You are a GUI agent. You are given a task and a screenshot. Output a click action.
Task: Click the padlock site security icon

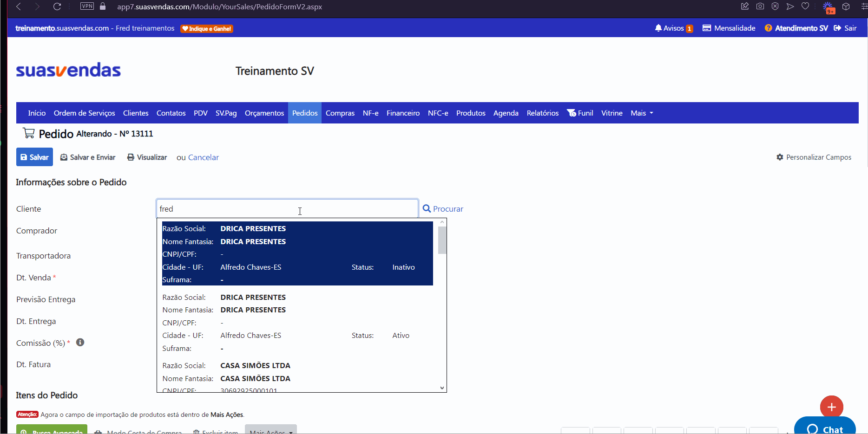pyautogui.click(x=103, y=6)
